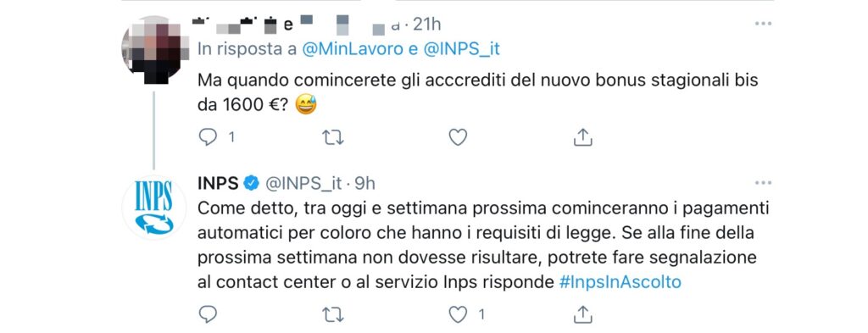
Task: Like the INPS reply tweet
Action: tap(458, 314)
